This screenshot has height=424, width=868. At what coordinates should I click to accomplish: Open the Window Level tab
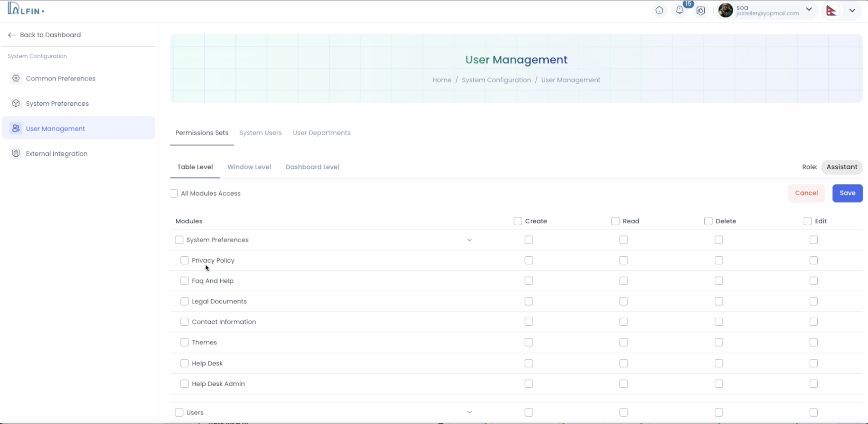(249, 167)
